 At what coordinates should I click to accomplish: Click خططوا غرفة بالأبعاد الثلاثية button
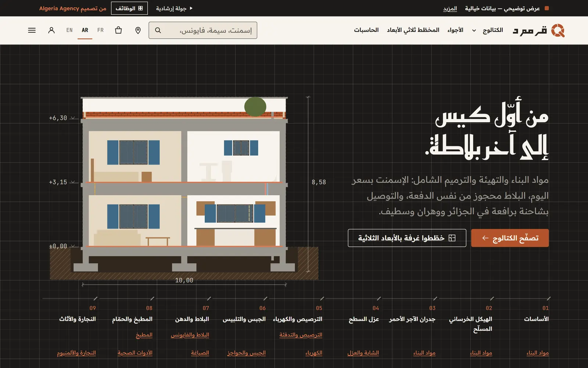tap(407, 238)
